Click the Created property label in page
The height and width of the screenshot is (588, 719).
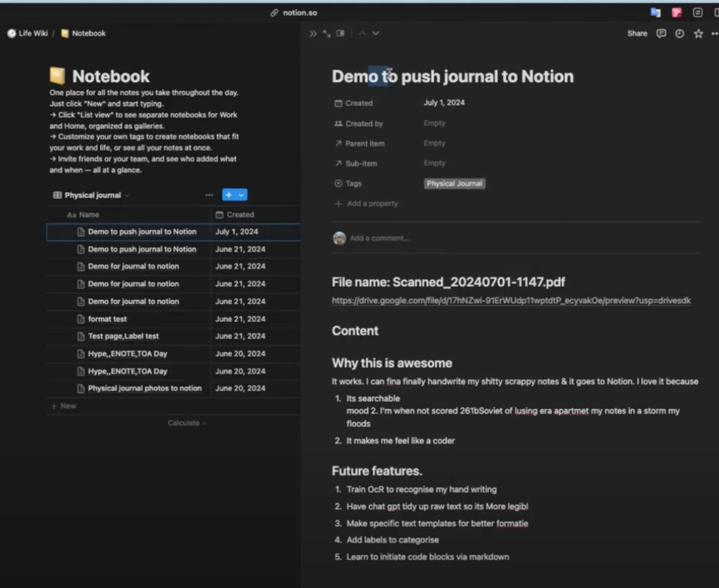pos(354,103)
